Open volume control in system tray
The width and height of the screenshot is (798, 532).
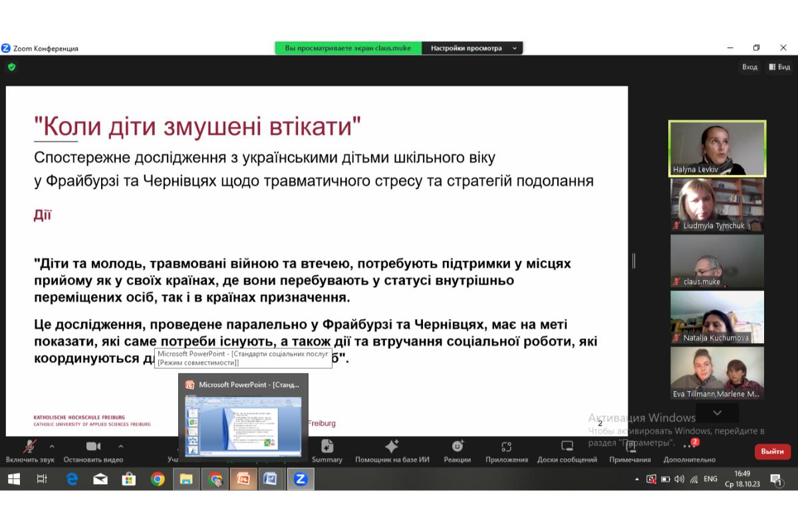point(679,479)
